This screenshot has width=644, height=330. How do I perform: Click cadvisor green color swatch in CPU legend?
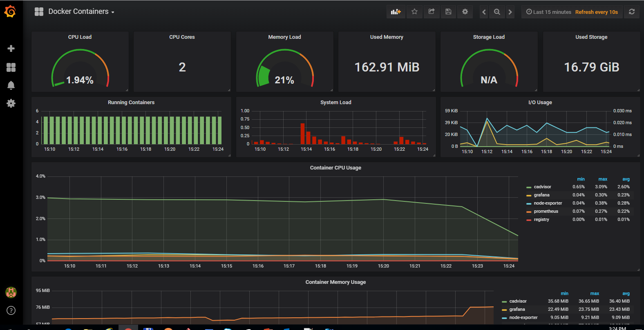[529, 187]
